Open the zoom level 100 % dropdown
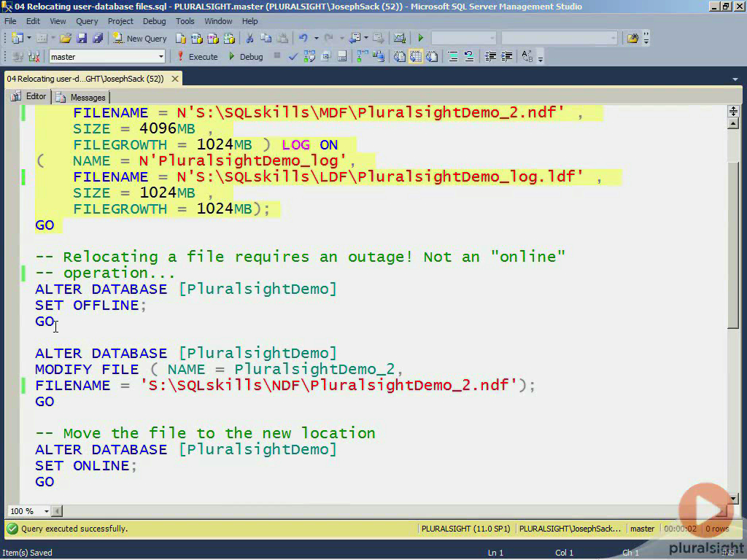 point(46,511)
